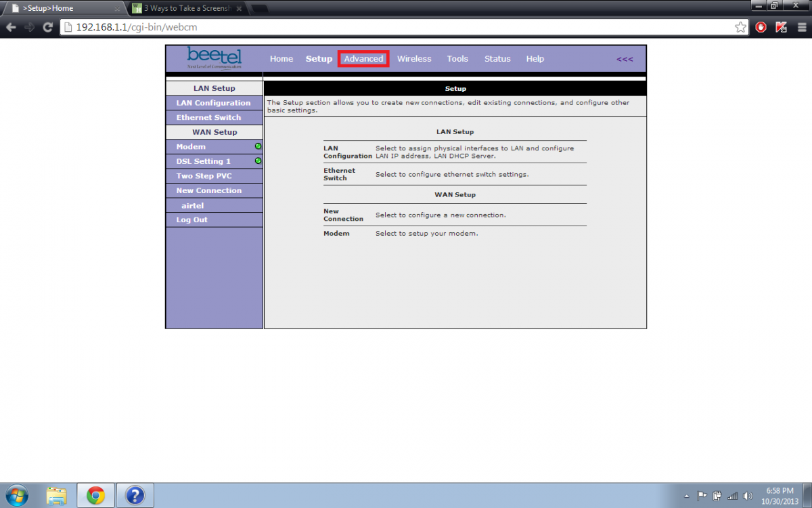The height and width of the screenshot is (508, 812).
Task: Select DSL Setting 1 in the sidebar
Action: click(x=204, y=161)
